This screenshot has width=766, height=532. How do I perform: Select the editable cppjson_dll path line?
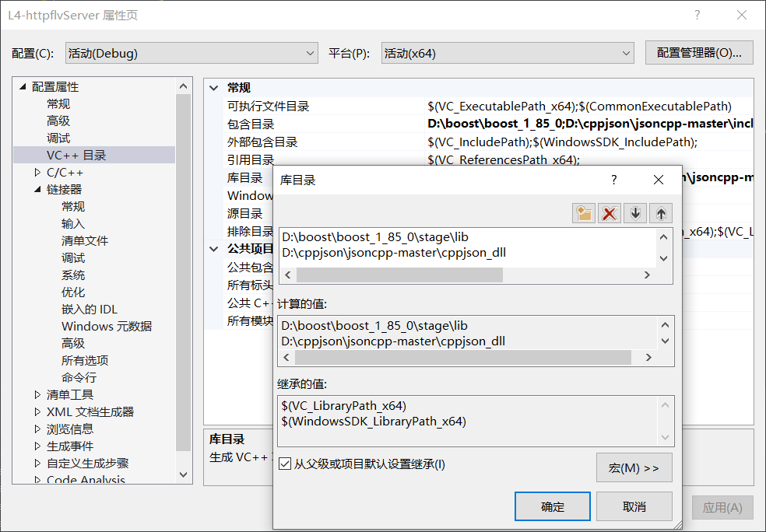(394, 252)
